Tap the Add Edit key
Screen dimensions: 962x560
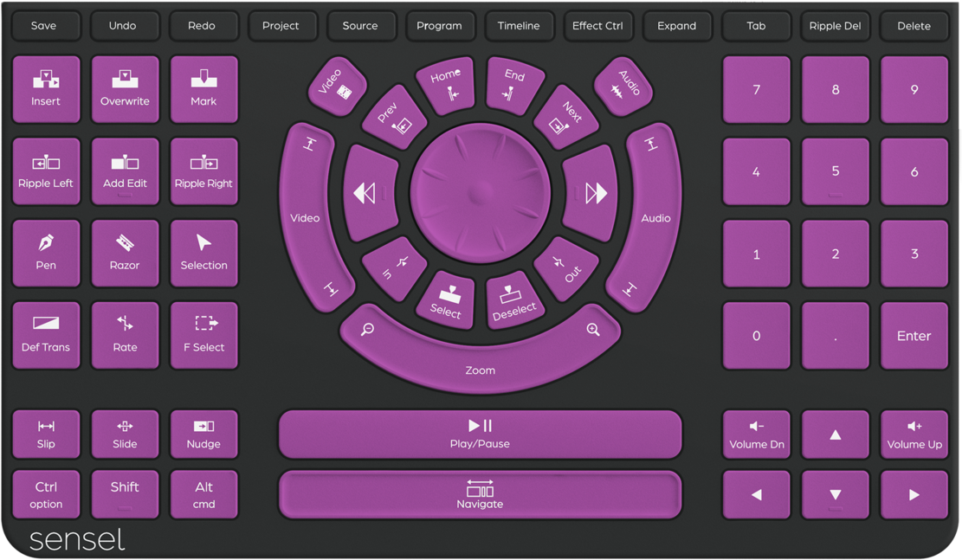(x=125, y=171)
